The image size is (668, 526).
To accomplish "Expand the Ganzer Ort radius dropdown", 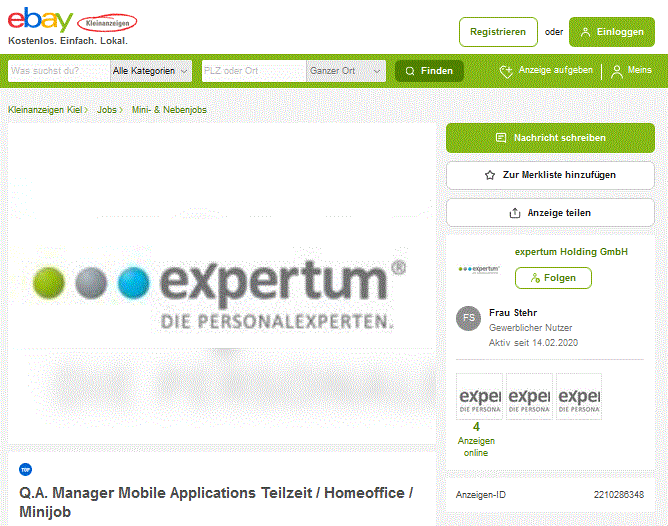I will (346, 71).
